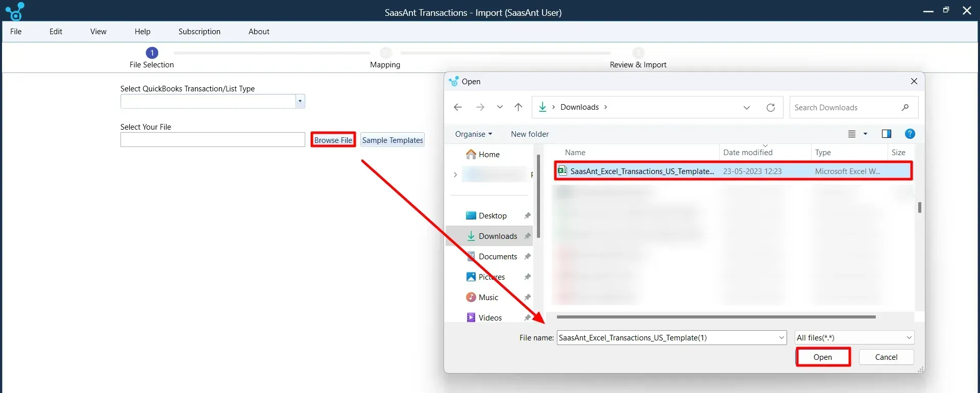Click vertical scrollbar of navigation pane
This screenshot has width=980, height=393.
point(538,196)
